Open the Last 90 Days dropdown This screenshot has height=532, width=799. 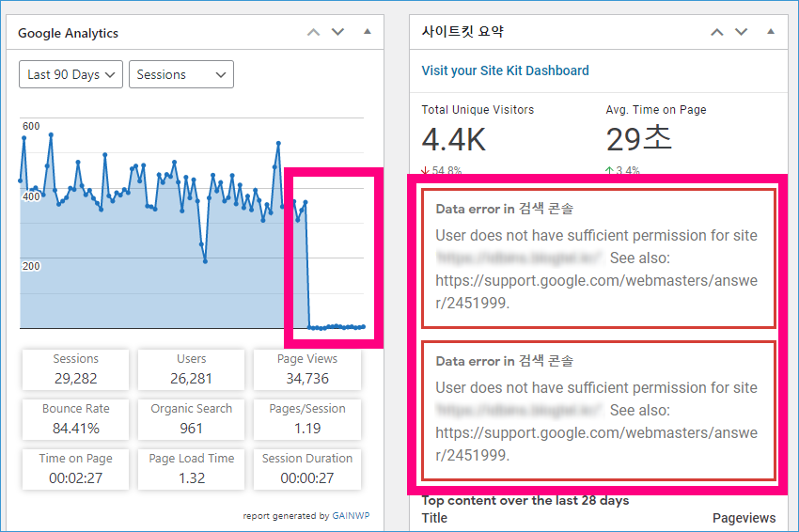pos(70,74)
